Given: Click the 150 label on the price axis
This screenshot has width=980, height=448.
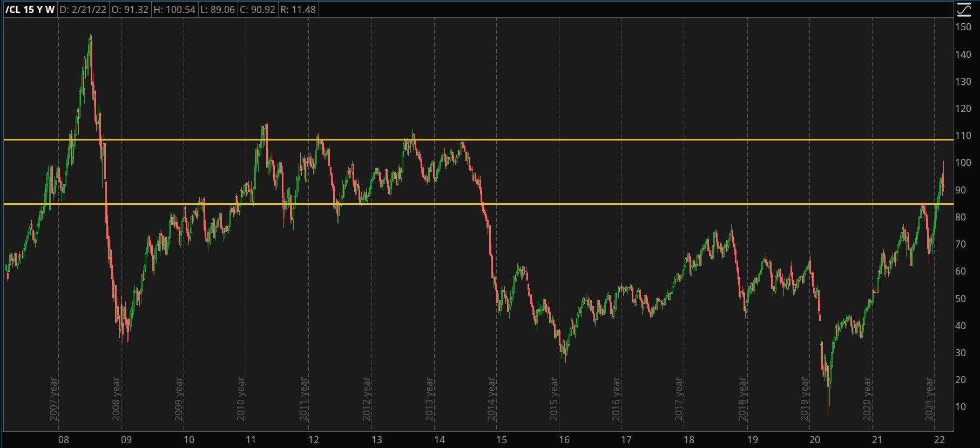Looking at the screenshot, I should point(963,27).
